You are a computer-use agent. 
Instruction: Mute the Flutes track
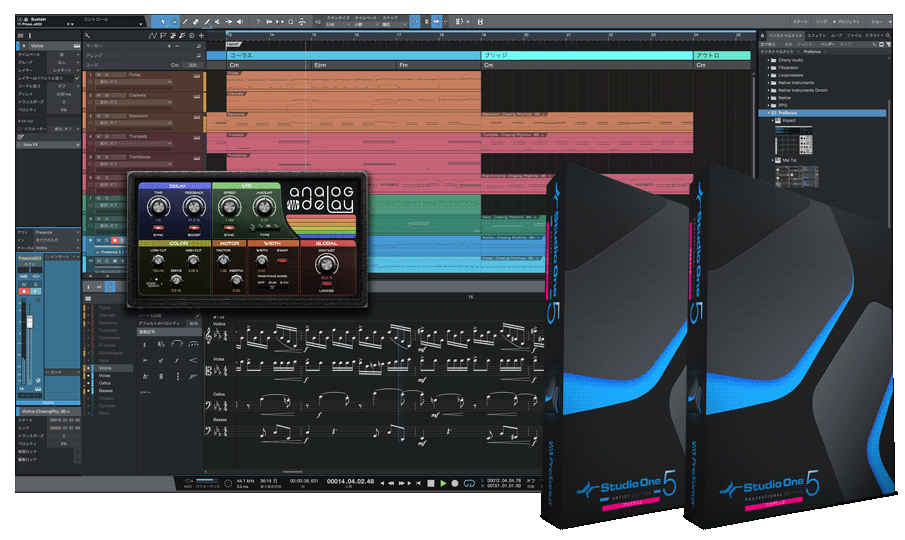pyautogui.click(x=98, y=75)
